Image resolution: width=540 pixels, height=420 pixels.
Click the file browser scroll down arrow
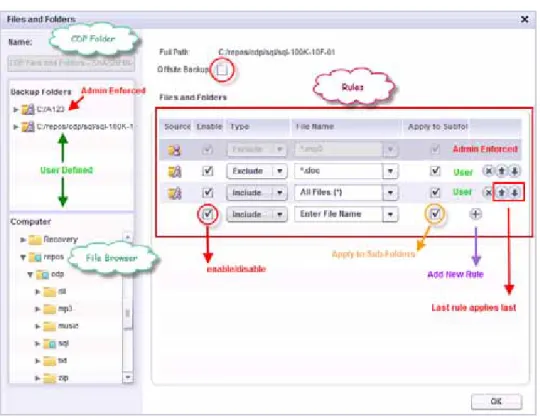[x=128, y=378]
